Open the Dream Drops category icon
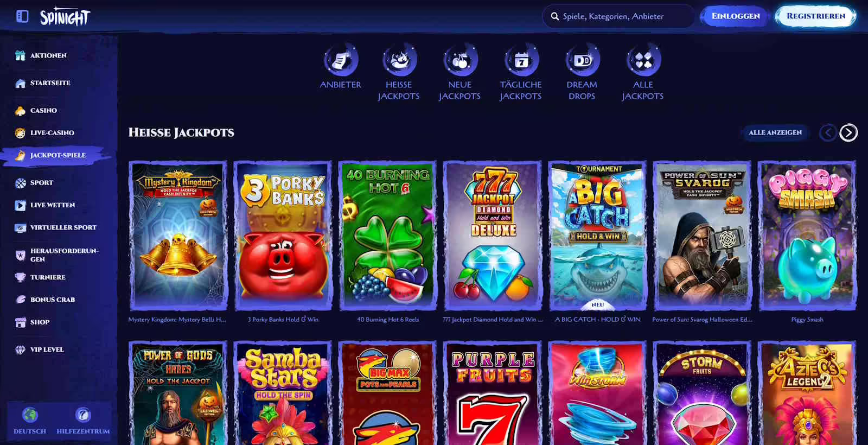The height and width of the screenshot is (445, 868). [582, 60]
